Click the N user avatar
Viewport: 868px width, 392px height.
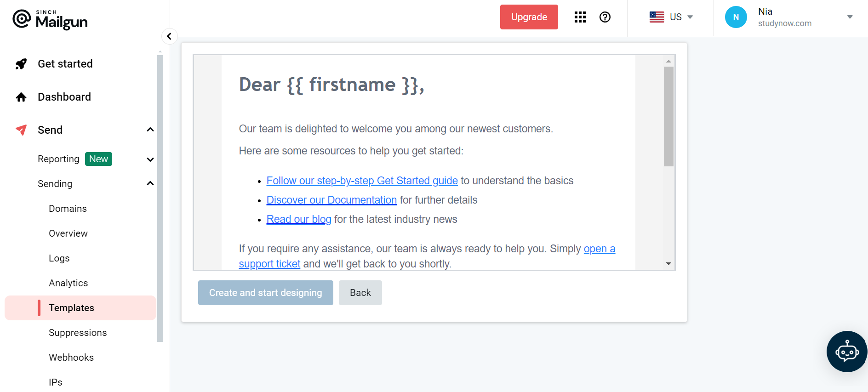pos(736,17)
